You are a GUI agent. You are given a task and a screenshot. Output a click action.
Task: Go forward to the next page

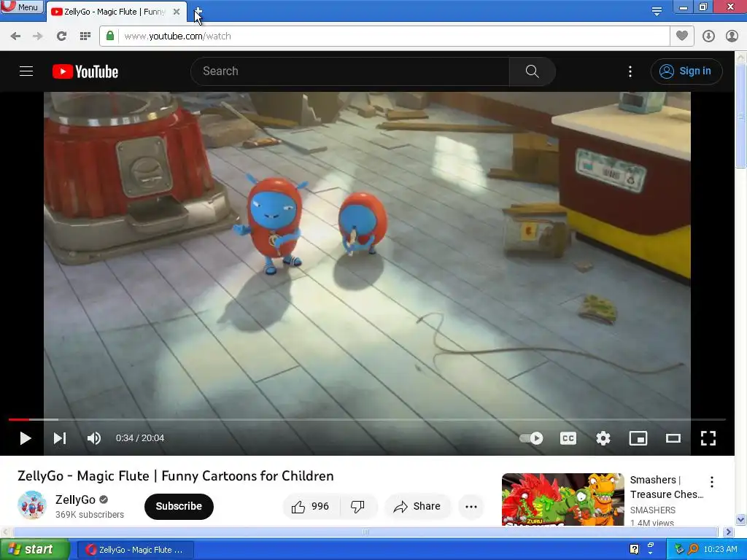38,36
